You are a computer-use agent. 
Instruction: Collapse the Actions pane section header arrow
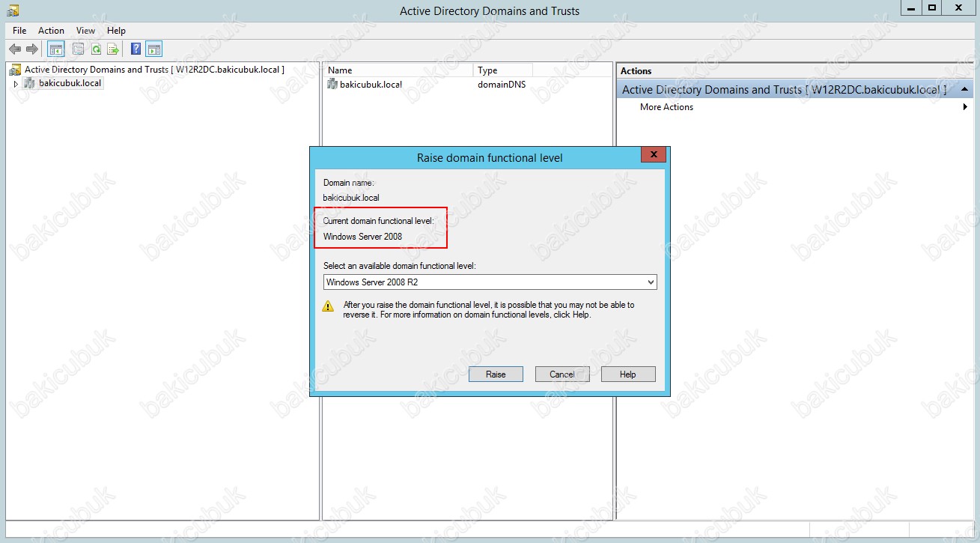point(964,90)
